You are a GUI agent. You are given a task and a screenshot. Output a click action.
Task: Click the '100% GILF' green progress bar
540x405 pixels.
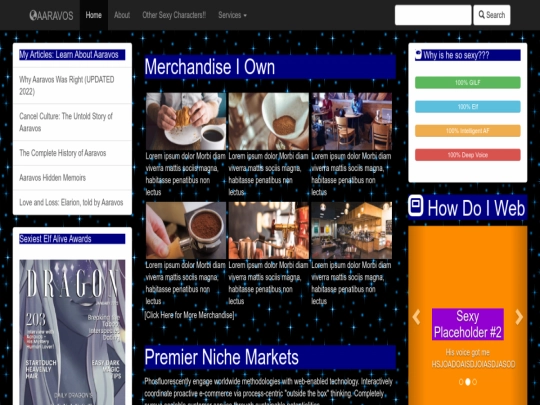click(x=468, y=83)
